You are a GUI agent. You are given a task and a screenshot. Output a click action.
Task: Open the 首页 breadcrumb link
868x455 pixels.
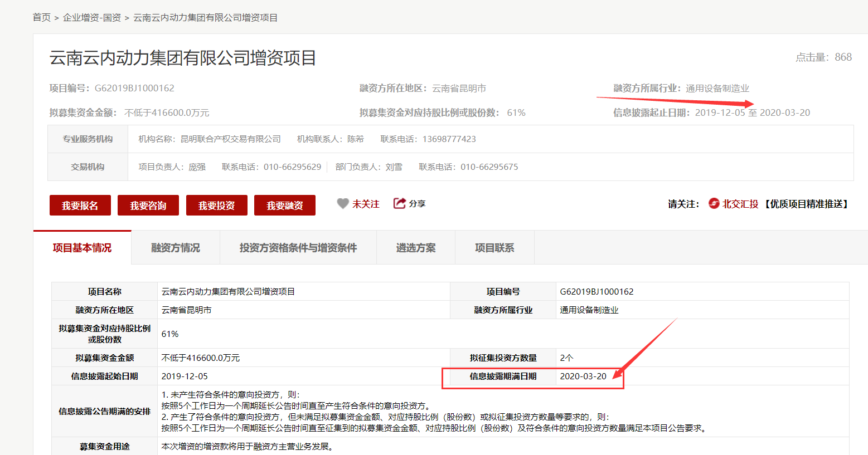pos(41,18)
